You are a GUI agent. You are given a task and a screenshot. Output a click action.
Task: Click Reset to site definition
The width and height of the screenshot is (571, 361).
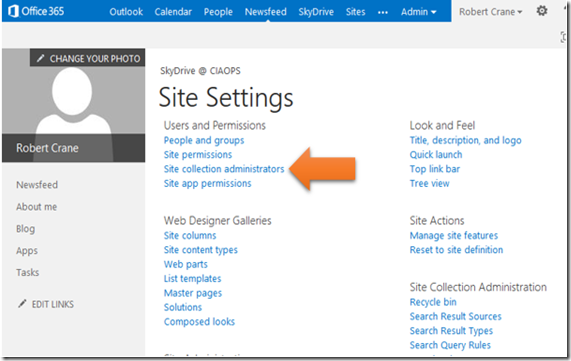click(x=456, y=250)
